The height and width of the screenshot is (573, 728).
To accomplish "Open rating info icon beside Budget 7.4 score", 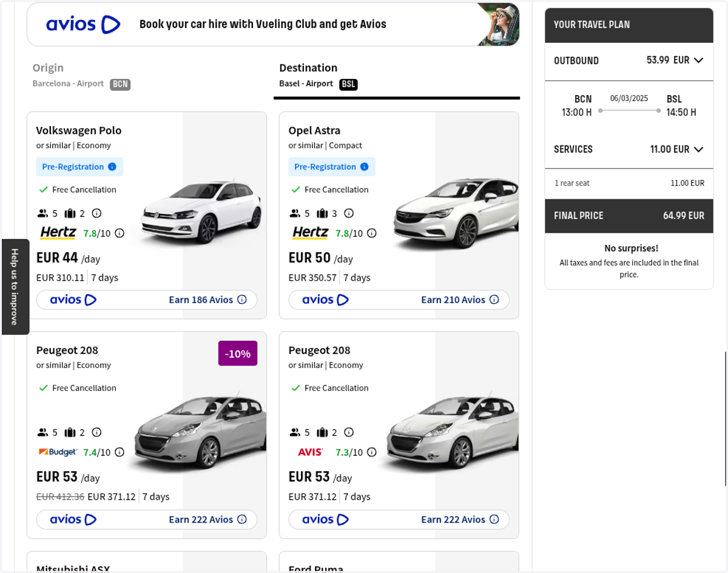I will click(x=120, y=452).
